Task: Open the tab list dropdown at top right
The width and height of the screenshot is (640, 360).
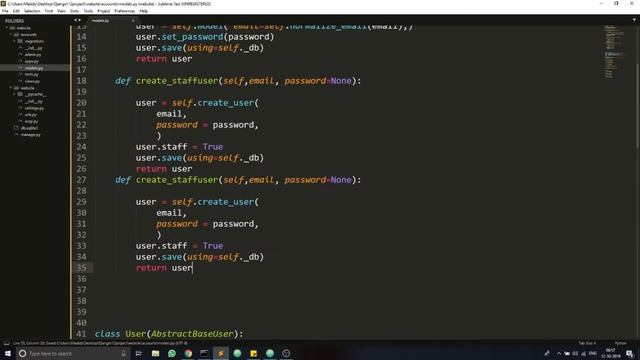Action: [x=634, y=20]
